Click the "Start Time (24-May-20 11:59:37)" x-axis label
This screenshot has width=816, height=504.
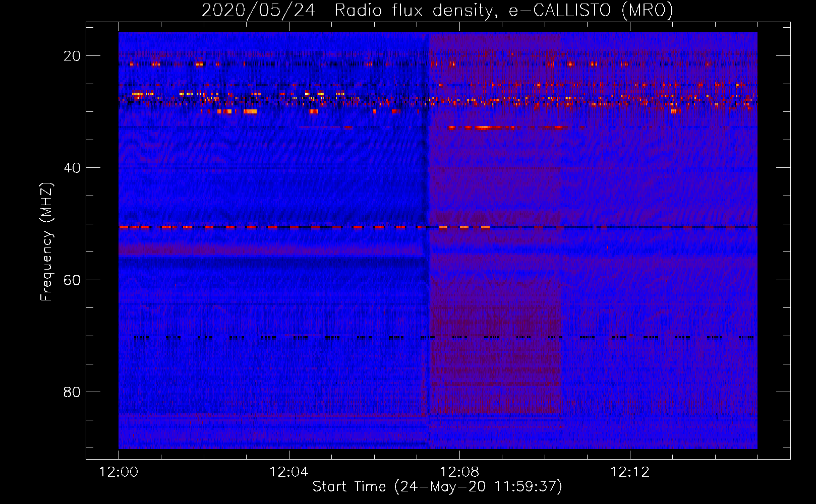pyautogui.click(x=437, y=487)
